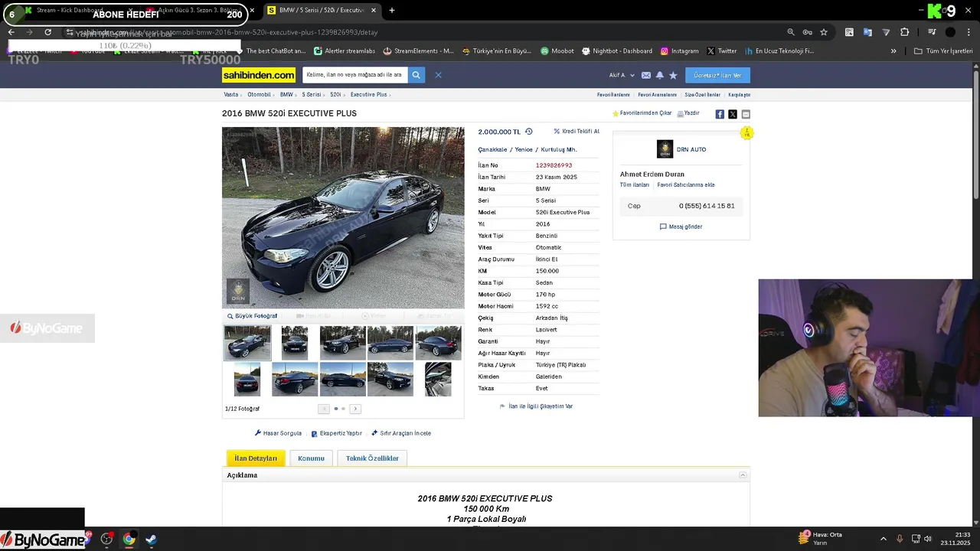Click Hasar Sorgula link

(278, 433)
